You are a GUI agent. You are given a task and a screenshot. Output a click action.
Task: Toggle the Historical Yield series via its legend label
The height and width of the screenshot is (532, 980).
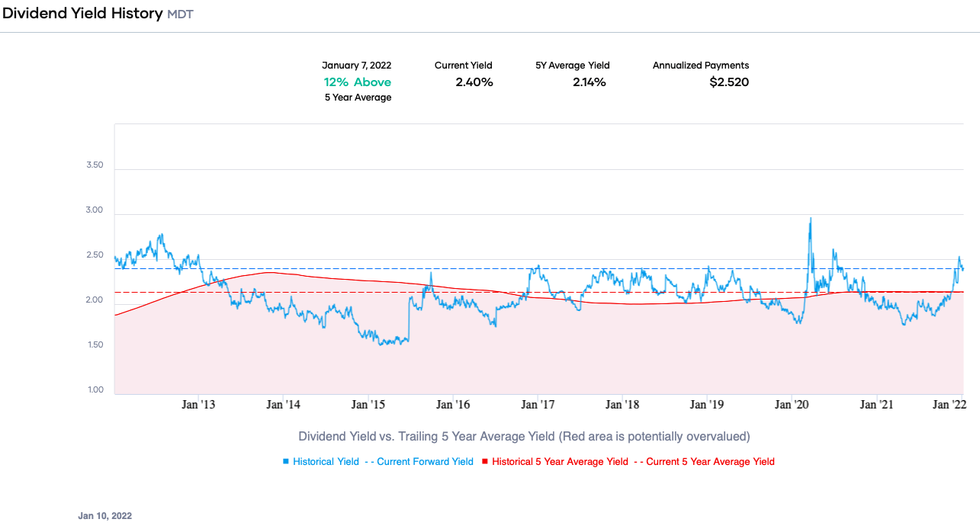[324, 461]
